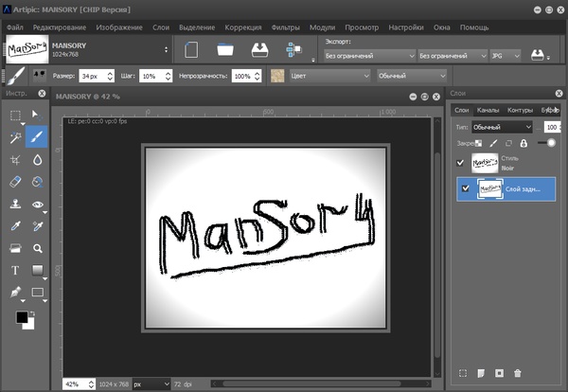Activate the Text tool

click(x=15, y=271)
